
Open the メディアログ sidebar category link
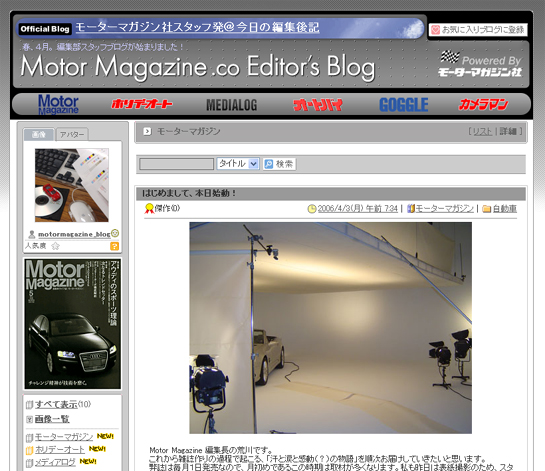[55, 462]
